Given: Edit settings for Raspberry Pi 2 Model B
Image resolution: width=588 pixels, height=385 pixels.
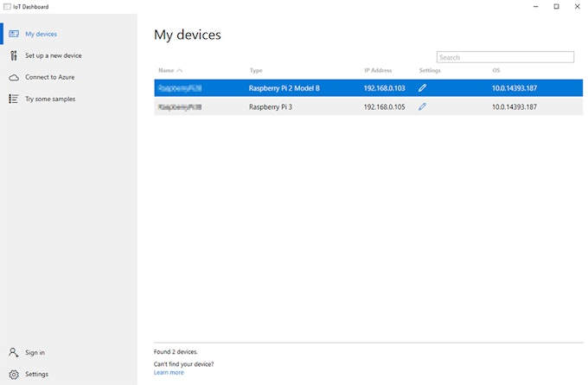Looking at the screenshot, I should click(x=423, y=88).
